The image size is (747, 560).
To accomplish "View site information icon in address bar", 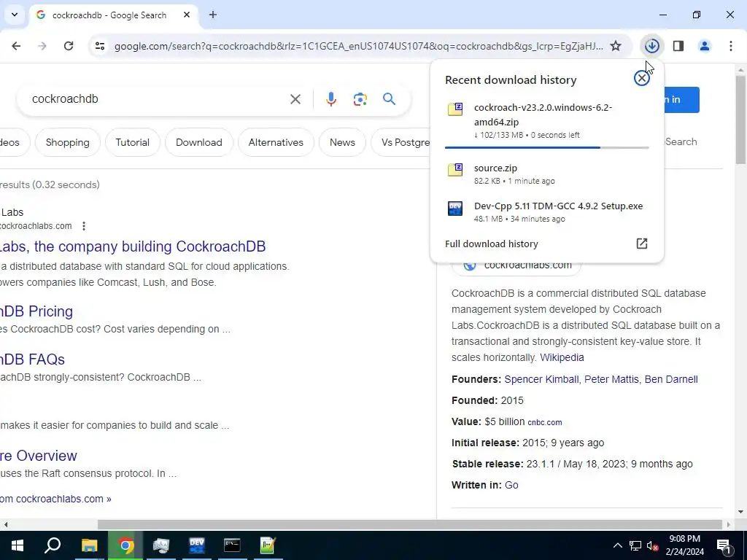I will point(99,46).
